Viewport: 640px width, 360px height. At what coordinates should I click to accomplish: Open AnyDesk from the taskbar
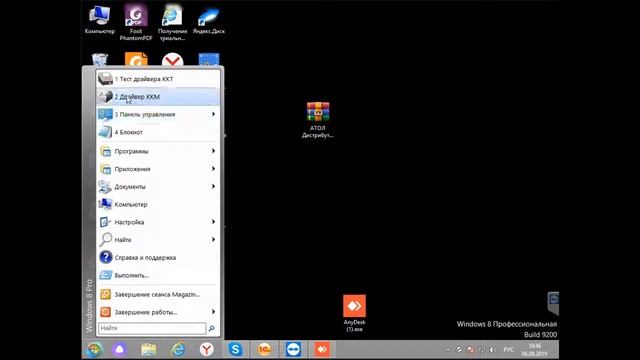tap(322, 350)
